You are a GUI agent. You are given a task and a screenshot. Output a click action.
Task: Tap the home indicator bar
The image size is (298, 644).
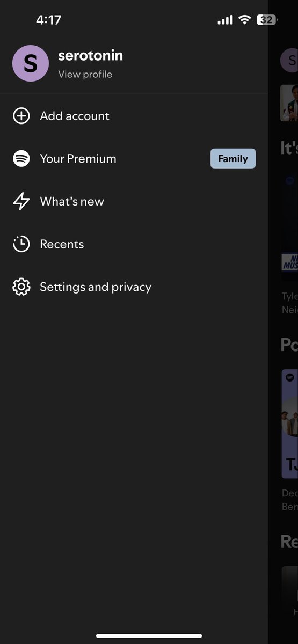pyautogui.click(x=149, y=636)
